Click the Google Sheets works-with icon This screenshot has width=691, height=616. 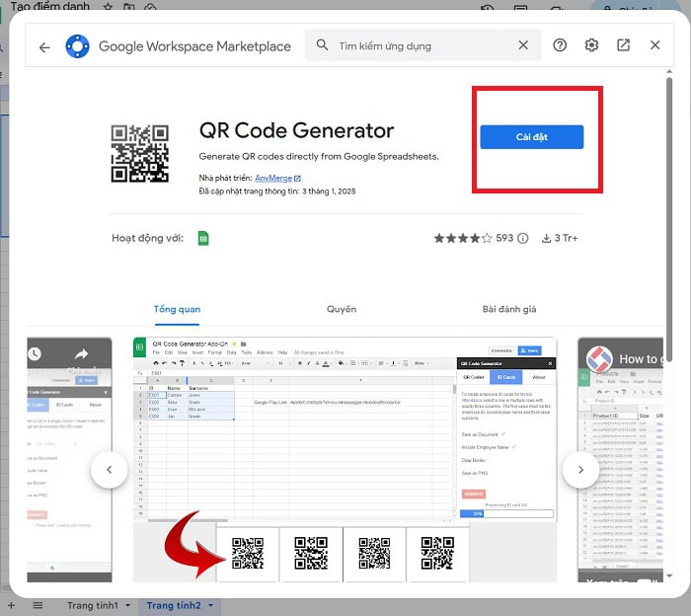point(203,238)
